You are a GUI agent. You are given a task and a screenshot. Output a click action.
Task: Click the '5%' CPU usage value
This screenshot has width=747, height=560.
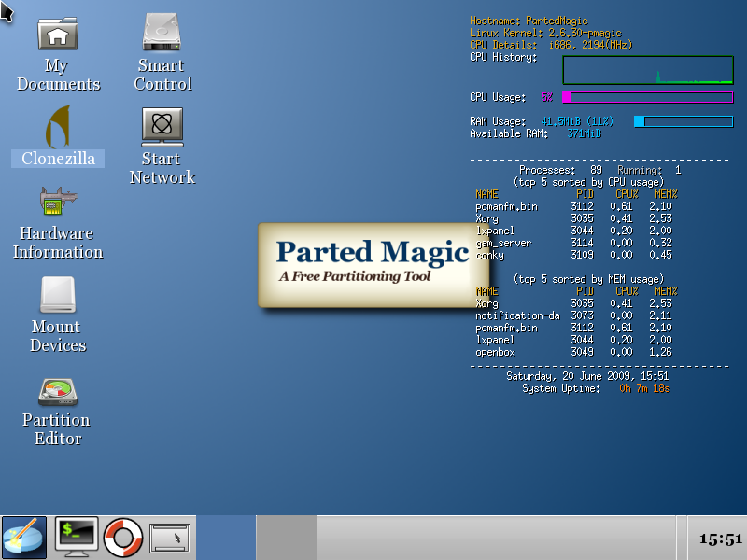coord(547,97)
